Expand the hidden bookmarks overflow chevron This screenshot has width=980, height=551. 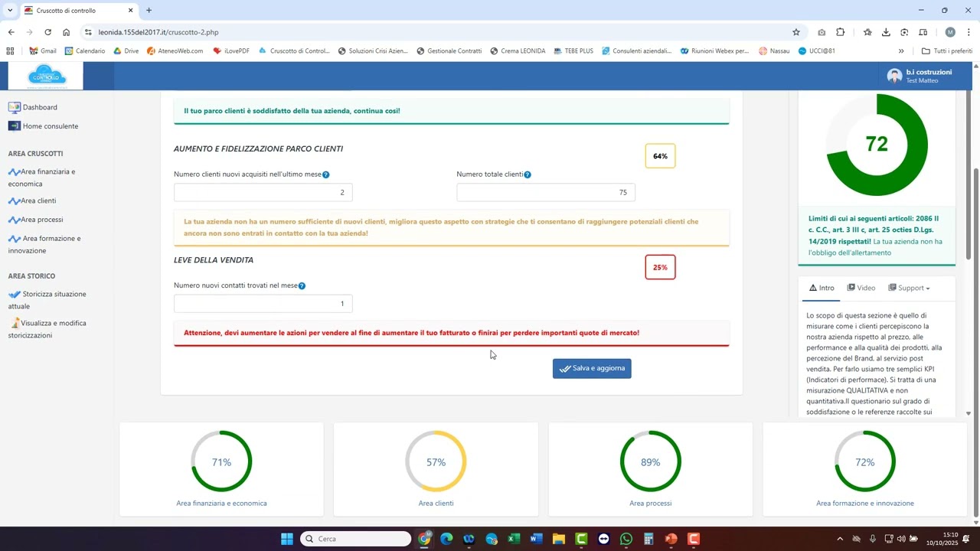pos(901,51)
